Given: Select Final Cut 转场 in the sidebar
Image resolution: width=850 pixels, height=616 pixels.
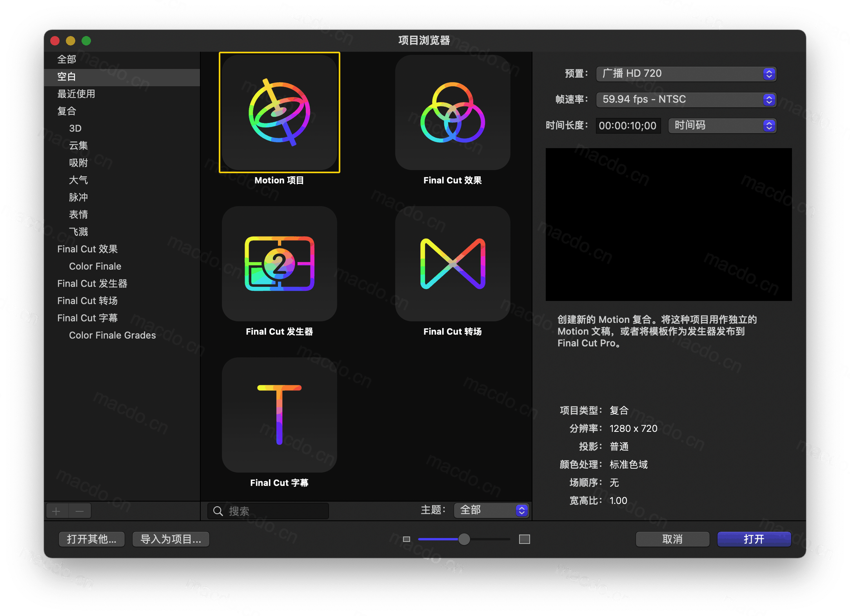Looking at the screenshot, I should (x=122, y=301).
